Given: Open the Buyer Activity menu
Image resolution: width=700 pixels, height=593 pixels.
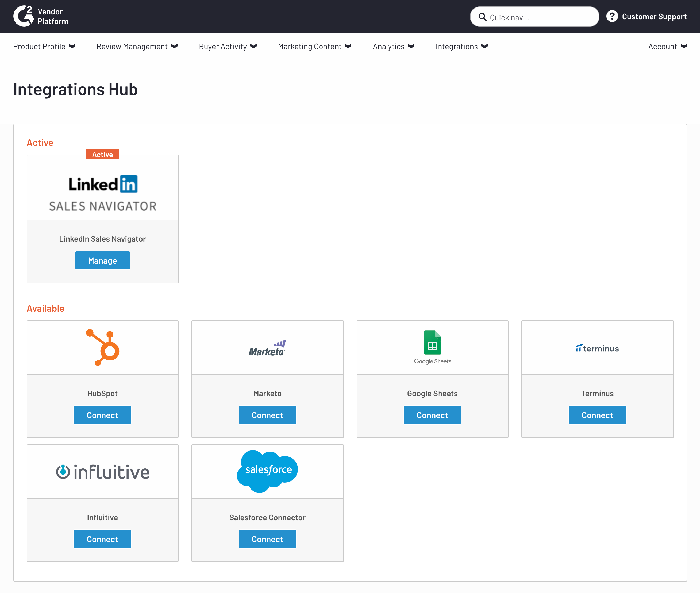Looking at the screenshot, I should 228,47.
